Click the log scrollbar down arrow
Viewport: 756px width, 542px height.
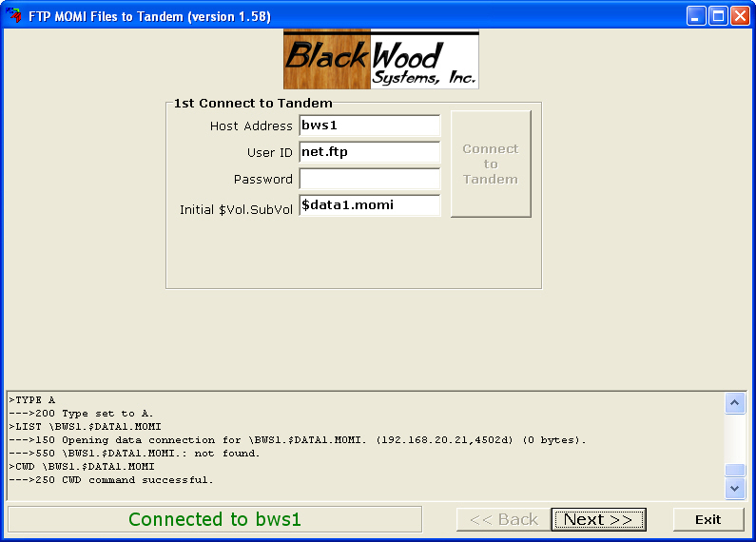(735, 488)
